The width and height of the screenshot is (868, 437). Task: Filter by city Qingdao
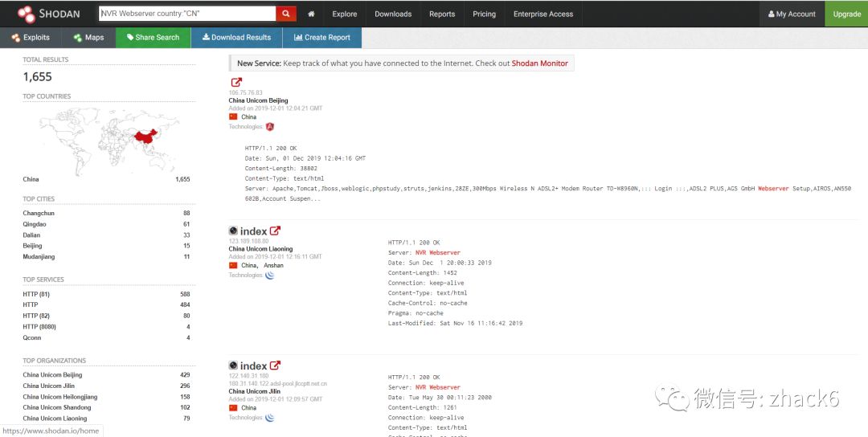tap(35, 224)
